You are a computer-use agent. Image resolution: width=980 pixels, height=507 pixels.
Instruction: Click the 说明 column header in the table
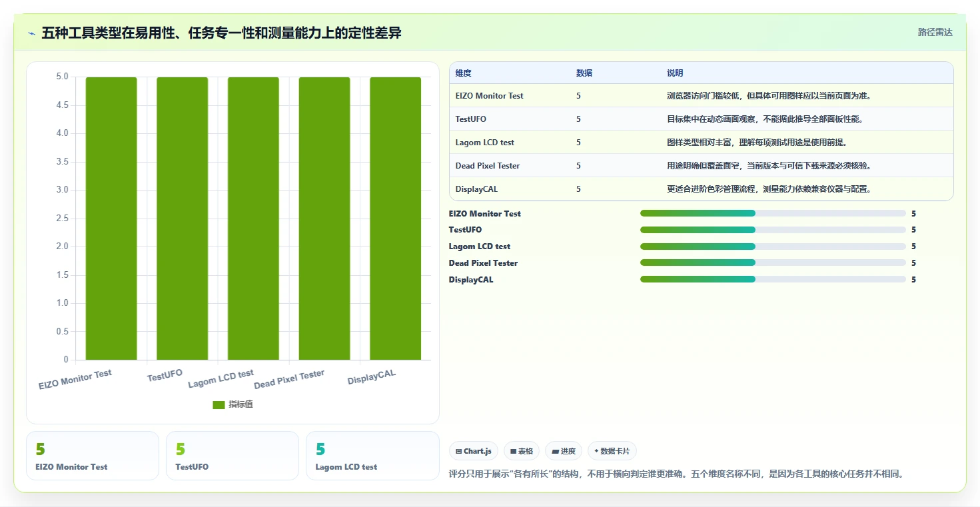[x=675, y=73]
